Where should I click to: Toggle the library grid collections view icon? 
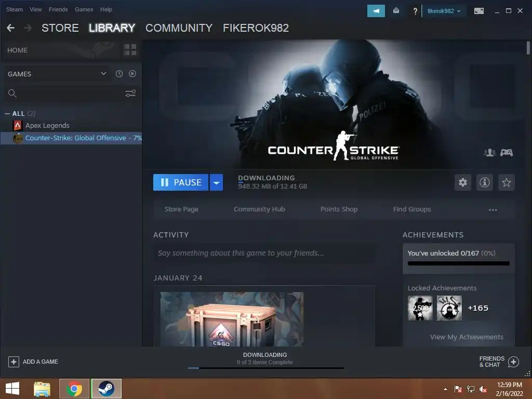point(130,50)
